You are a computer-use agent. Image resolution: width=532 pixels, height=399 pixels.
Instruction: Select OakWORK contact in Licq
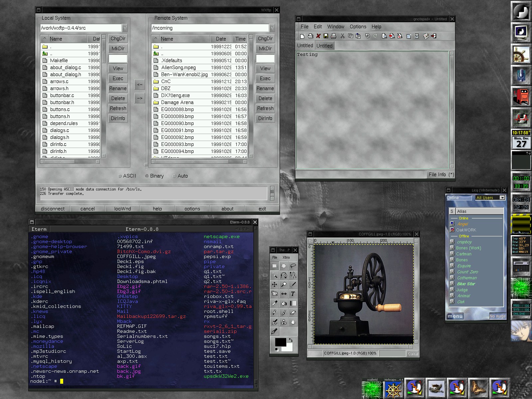(x=466, y=230)
